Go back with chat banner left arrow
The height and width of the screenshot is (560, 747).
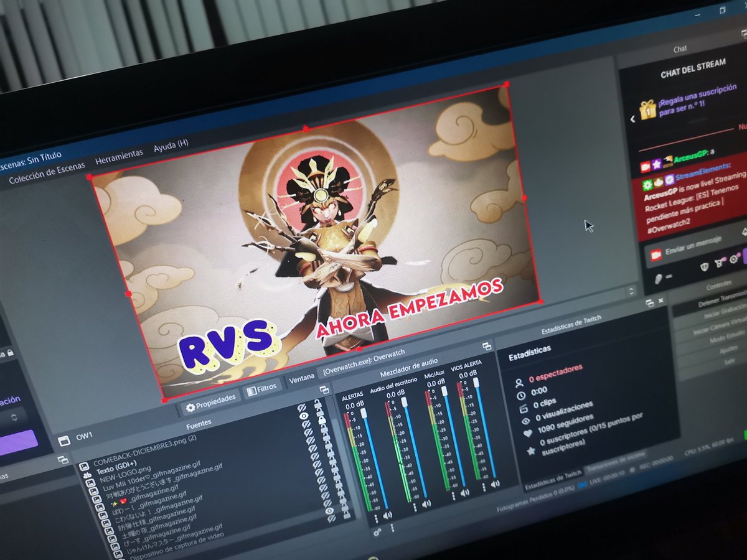coord(632,119)
